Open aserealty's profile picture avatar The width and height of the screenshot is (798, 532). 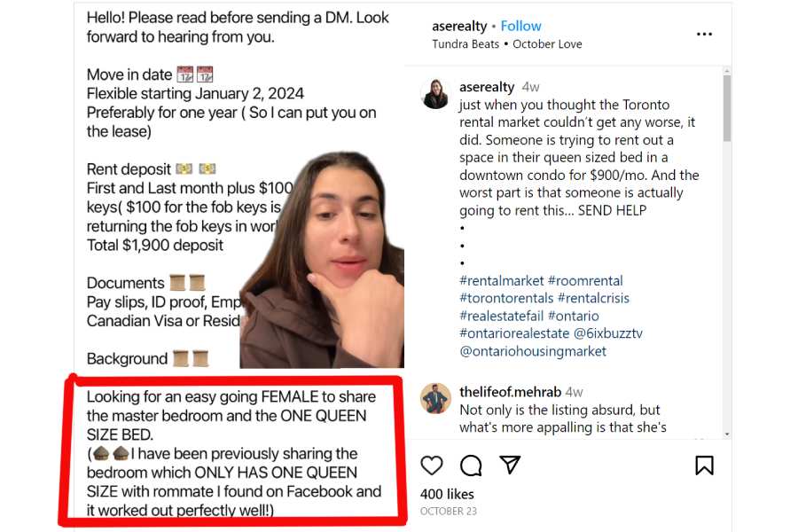click(x=435, y=93)
